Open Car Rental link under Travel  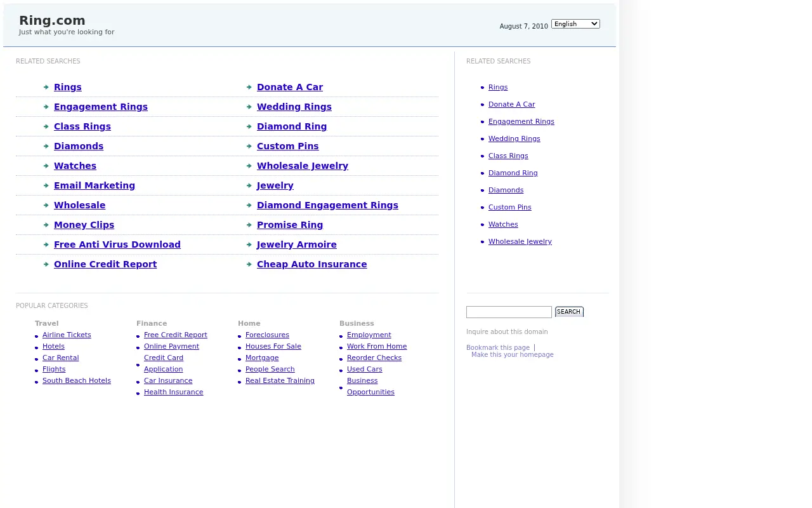point(61,358)
